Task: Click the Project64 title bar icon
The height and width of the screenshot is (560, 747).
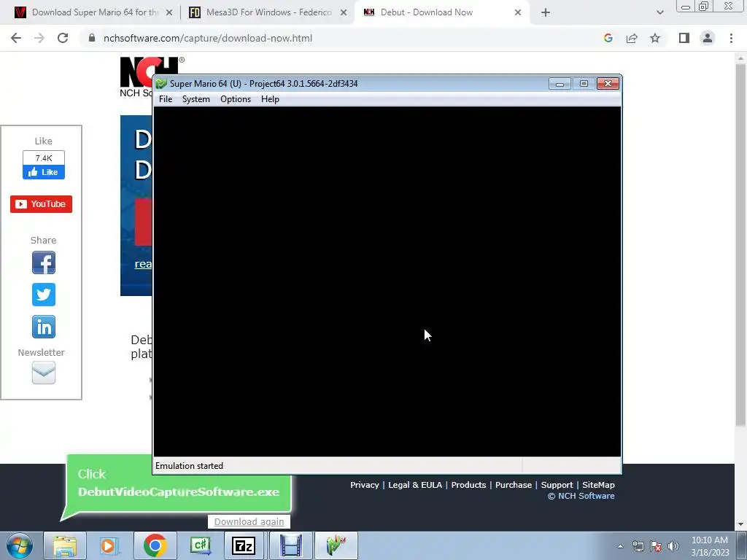Action: (161, 83)
